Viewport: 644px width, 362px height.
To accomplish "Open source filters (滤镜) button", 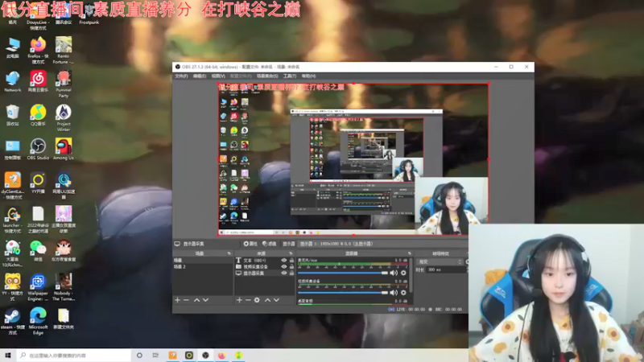I will (270, 244).
